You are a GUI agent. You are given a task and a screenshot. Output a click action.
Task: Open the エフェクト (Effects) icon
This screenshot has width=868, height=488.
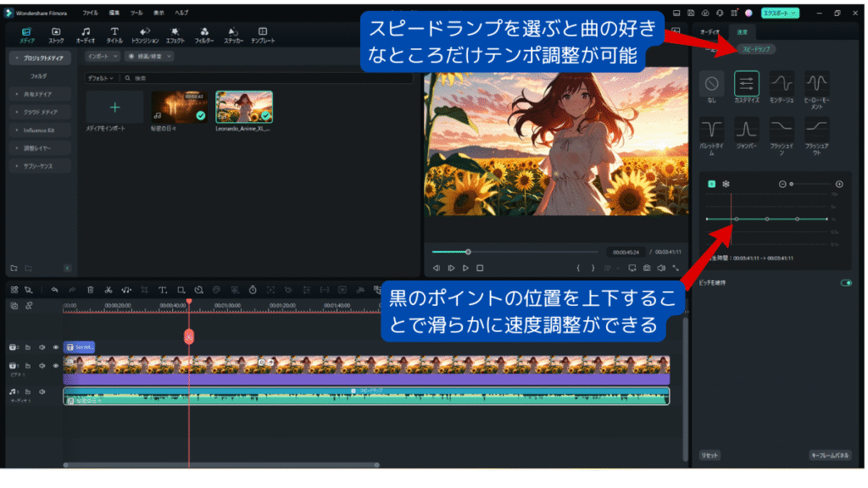click(175, 36)
